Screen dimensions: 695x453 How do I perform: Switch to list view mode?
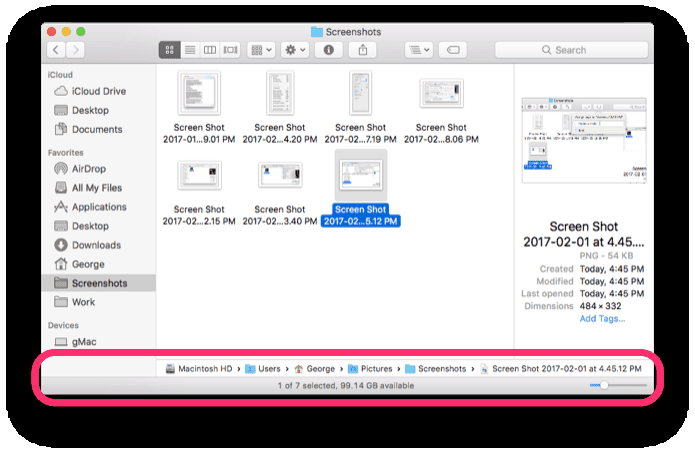pyautogui.click(x=190, y=50)
